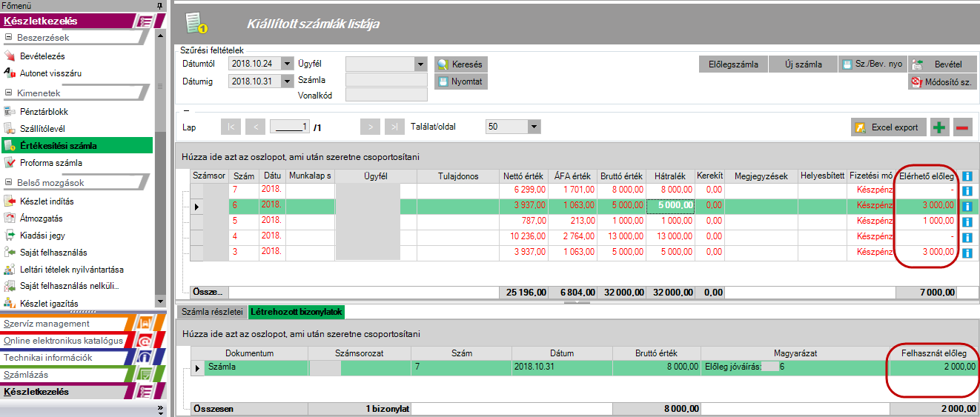Open the Találat/oldal results-per-page dropdown

coord(534,127)
